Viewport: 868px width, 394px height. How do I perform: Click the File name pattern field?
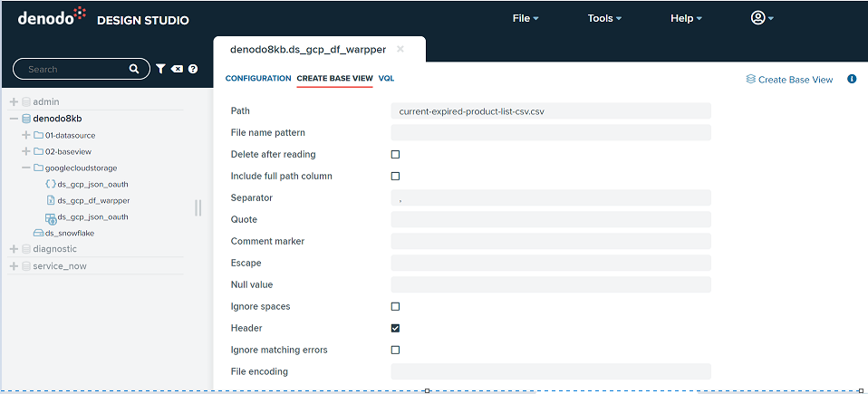(x=551, y=133)
